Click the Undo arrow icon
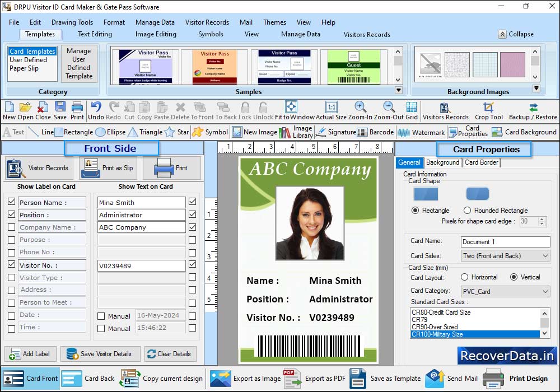This screenshot has width=560, height=392. coord(96,107)
